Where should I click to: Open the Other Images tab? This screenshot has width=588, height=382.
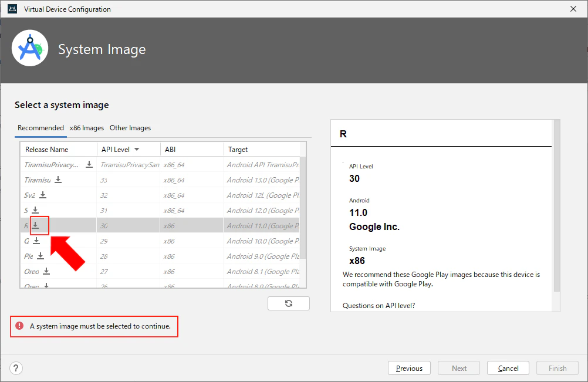pos(130,128)
